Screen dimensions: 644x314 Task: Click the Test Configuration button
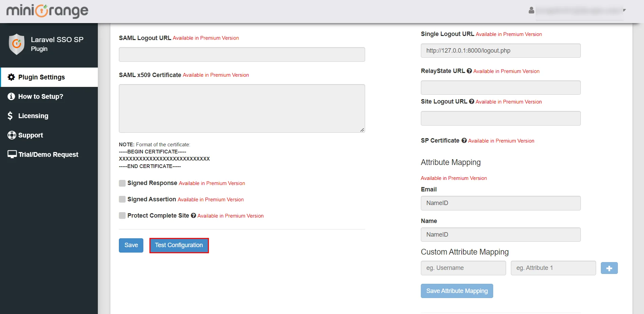(x=179, y=245)
